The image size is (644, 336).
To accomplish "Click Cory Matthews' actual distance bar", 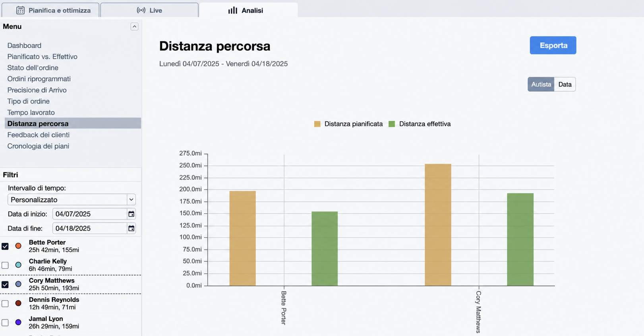I will pos(520,239).
